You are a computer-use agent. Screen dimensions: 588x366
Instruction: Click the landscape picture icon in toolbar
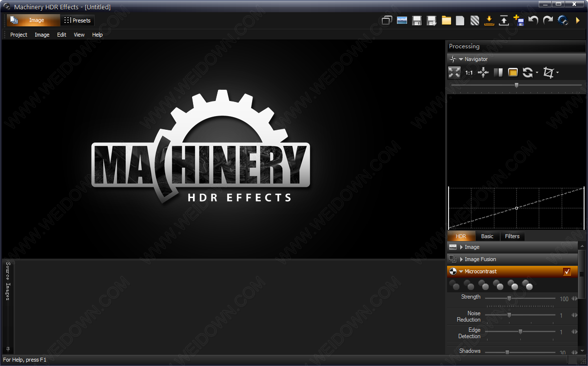click(402, 20)
